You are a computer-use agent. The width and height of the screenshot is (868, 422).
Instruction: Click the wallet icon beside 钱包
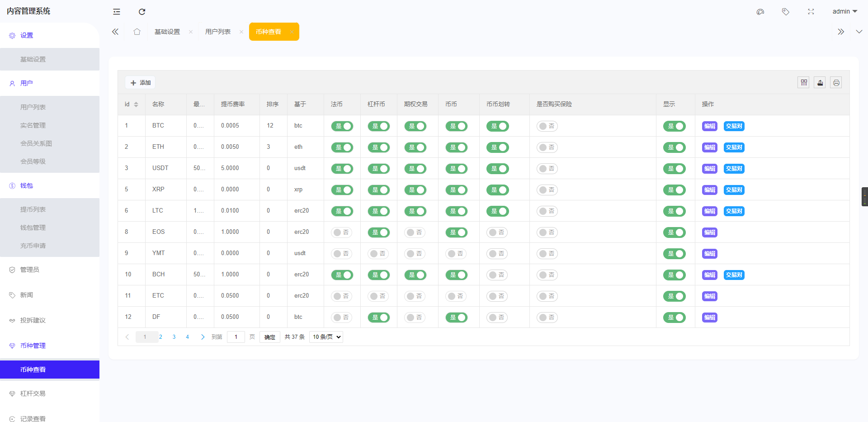tap(12, 186)
